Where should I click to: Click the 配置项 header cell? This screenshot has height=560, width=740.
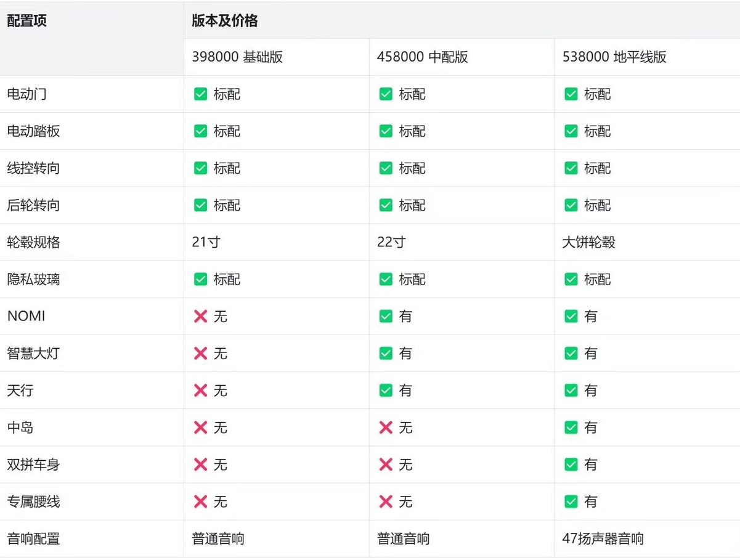coord(27,21)
